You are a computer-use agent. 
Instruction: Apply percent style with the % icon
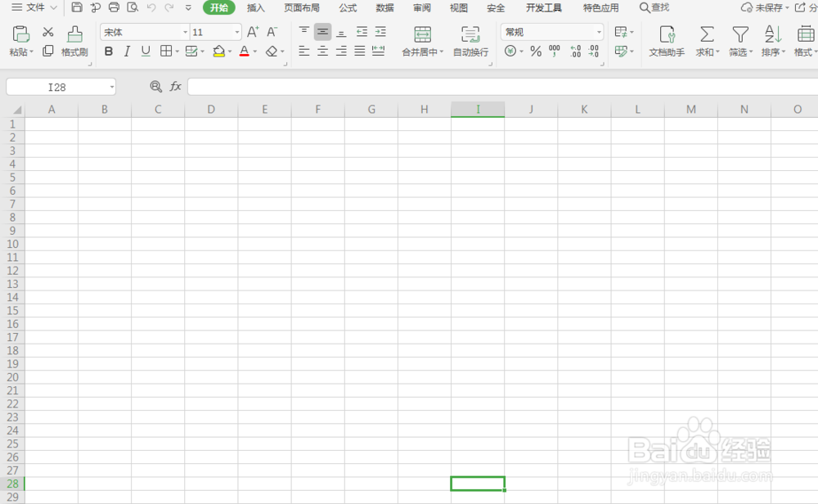536,51
